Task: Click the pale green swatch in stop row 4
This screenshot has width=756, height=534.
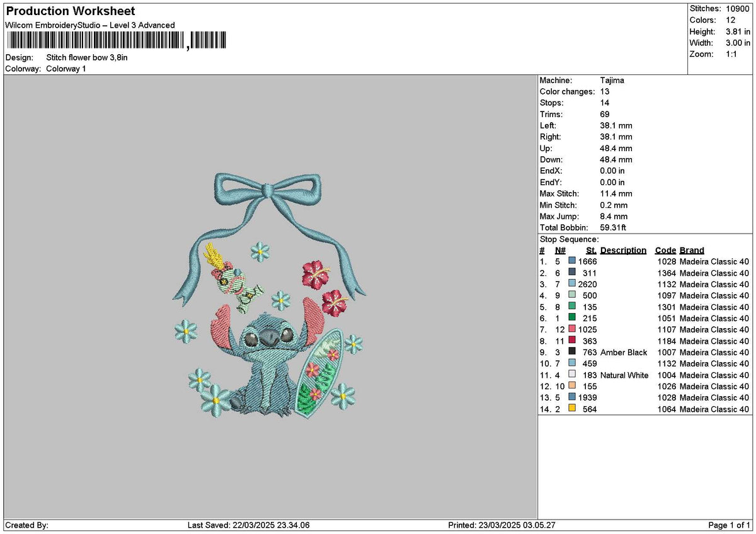Action: pyautogui.click(x=572, y=295)
